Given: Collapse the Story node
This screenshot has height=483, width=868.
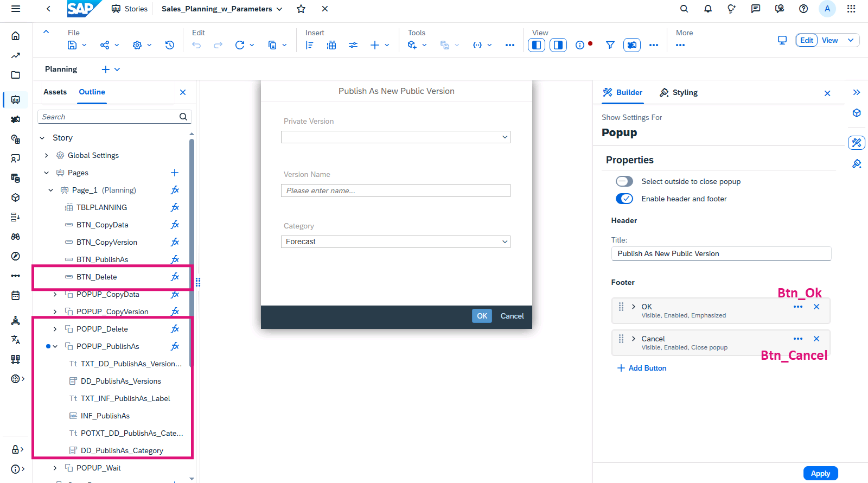Looking at the screenshot, I should tap(42, 138).
